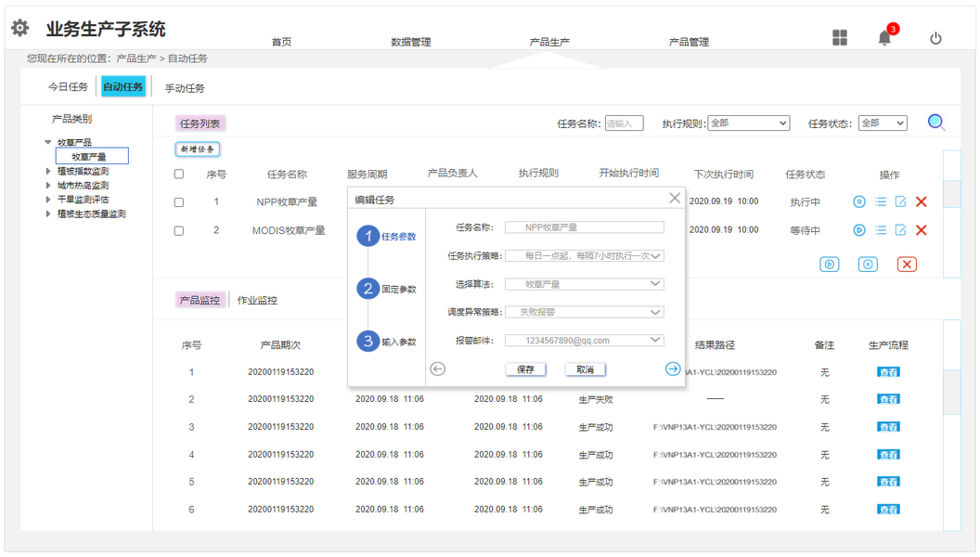Image resolution: width=980 pixels, height=557 pixels.
Task: Open the 数据管理 menu
Action: click(x=410, y=42)
